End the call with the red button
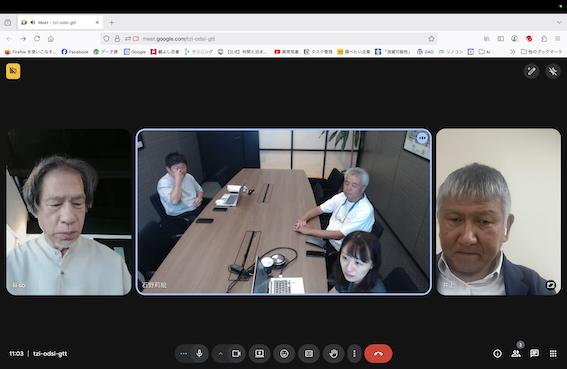Viewport: 567px width, 369px height. (x=378, y=353)
